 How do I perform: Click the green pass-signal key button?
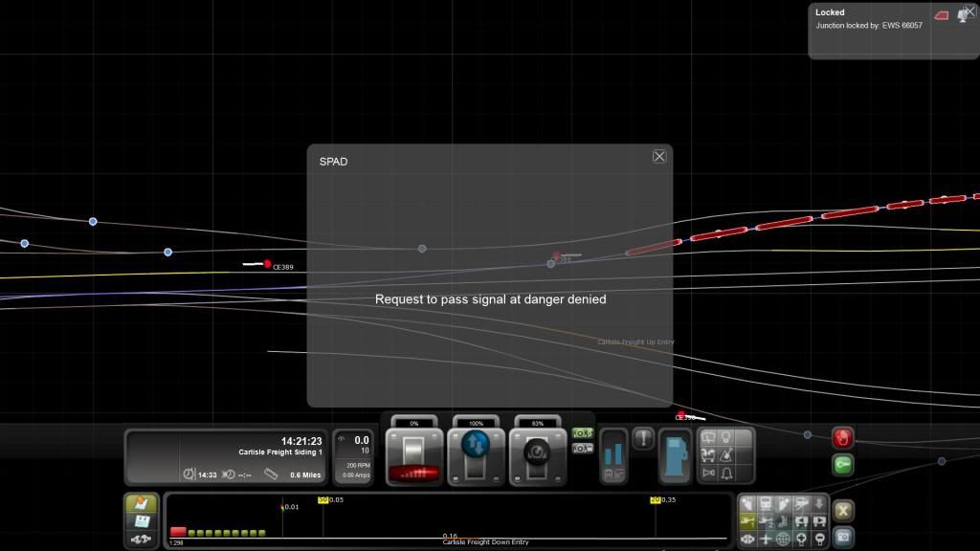click(x=842, y=465)
